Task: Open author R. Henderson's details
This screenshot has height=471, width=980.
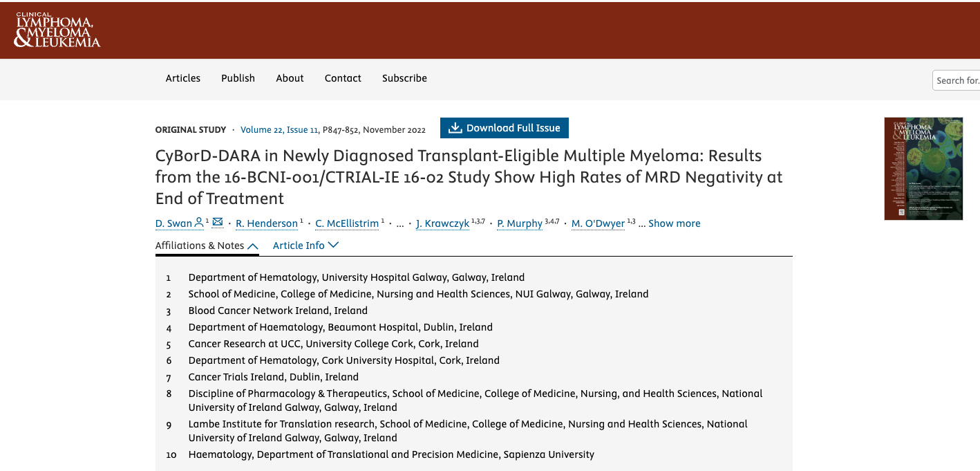Action: [267, 223]
